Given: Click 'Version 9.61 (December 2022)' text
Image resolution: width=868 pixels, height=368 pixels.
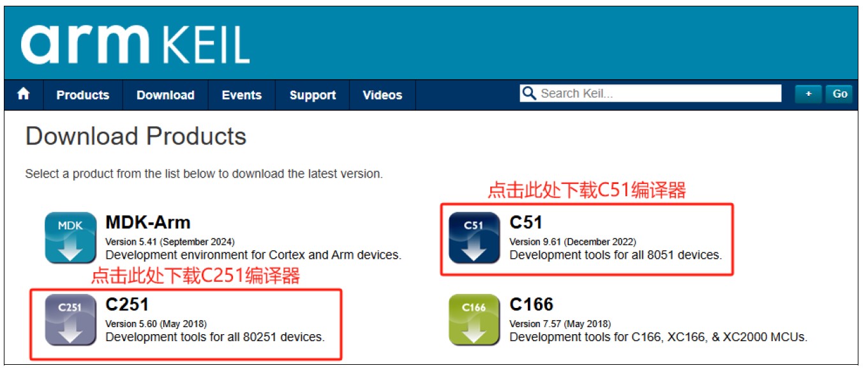Looking at the screenshot, I should pos(572,242).
